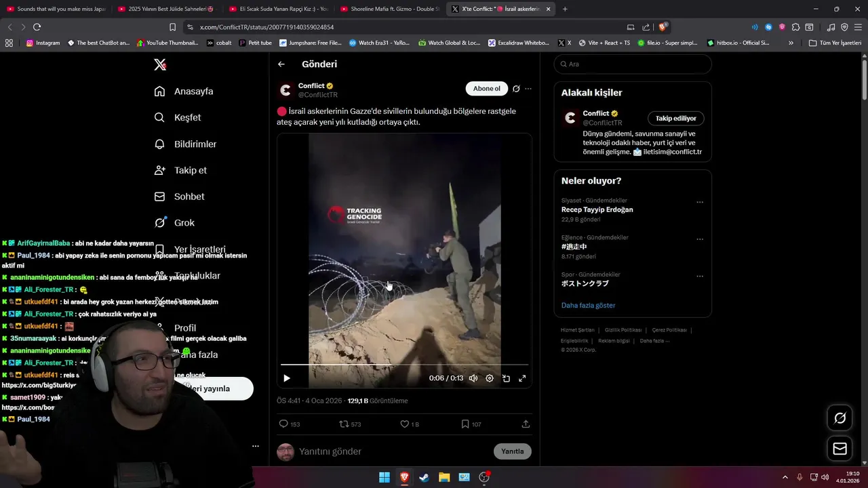The height and width of the screenshot is (488, 868).
Task: Play the tweet video
Action: tap(286, 378)
